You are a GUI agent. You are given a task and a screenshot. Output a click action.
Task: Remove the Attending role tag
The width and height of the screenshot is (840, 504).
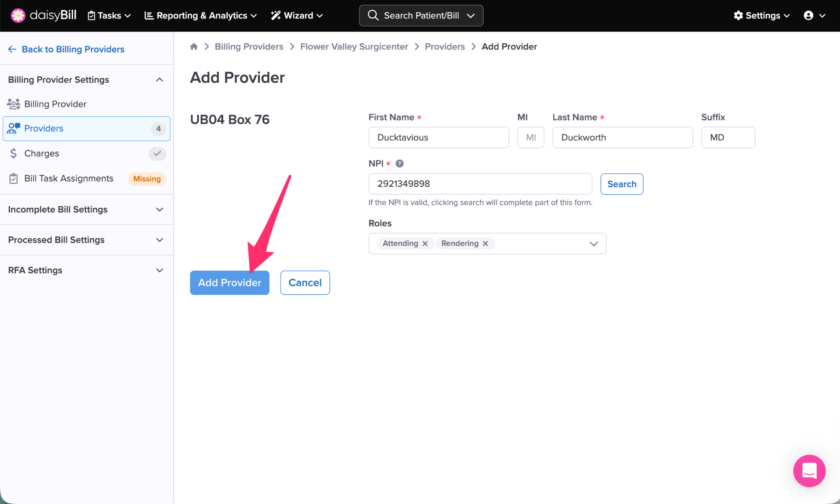(425, 244)
